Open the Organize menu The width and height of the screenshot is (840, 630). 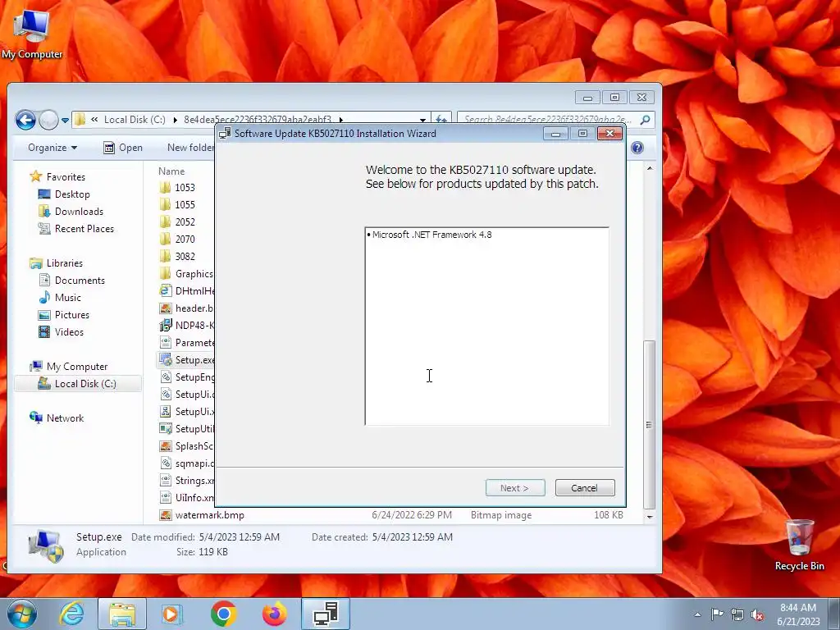tap(52, 148)
